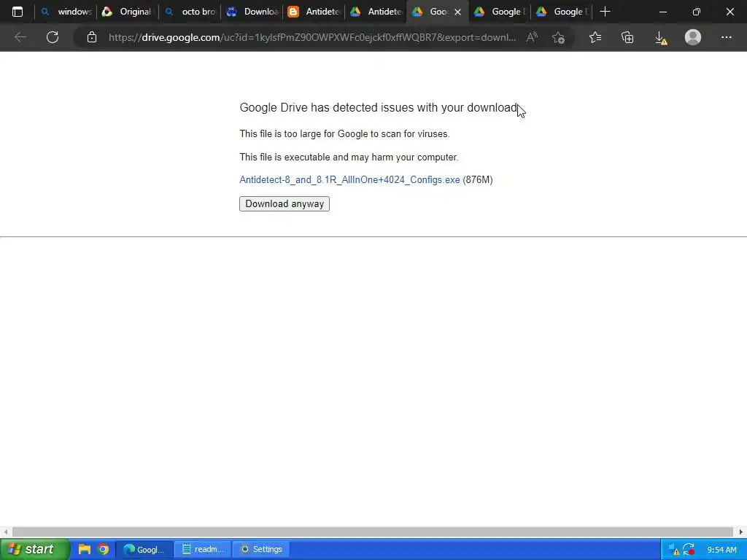Close the active Google Drive tab
This screenshot has width=747, height=560.
(458, 12)
